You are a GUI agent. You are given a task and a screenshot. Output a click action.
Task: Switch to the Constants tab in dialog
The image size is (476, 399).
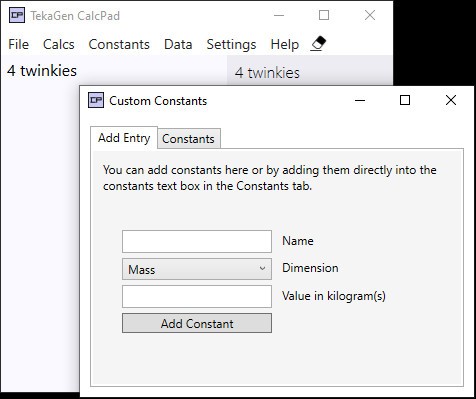pos(188,139)
